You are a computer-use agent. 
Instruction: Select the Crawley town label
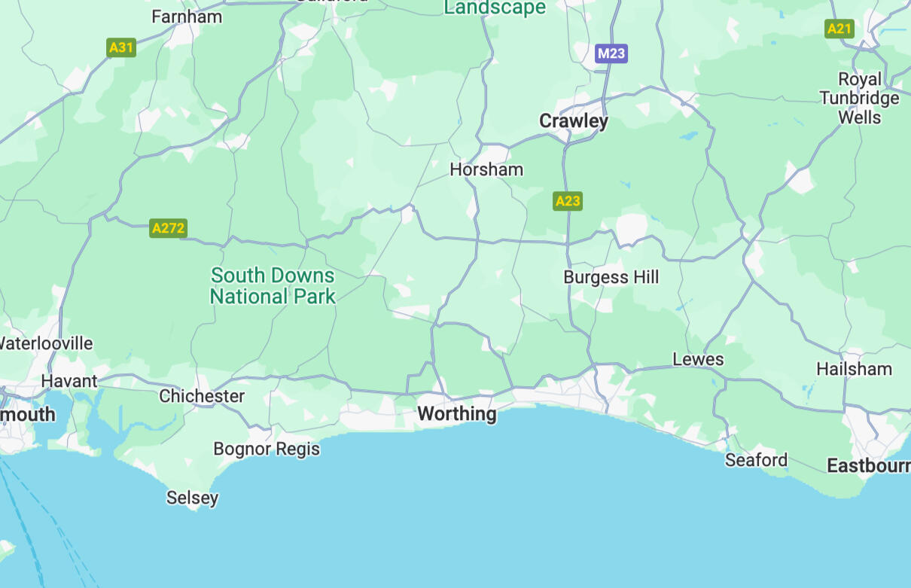574,120
